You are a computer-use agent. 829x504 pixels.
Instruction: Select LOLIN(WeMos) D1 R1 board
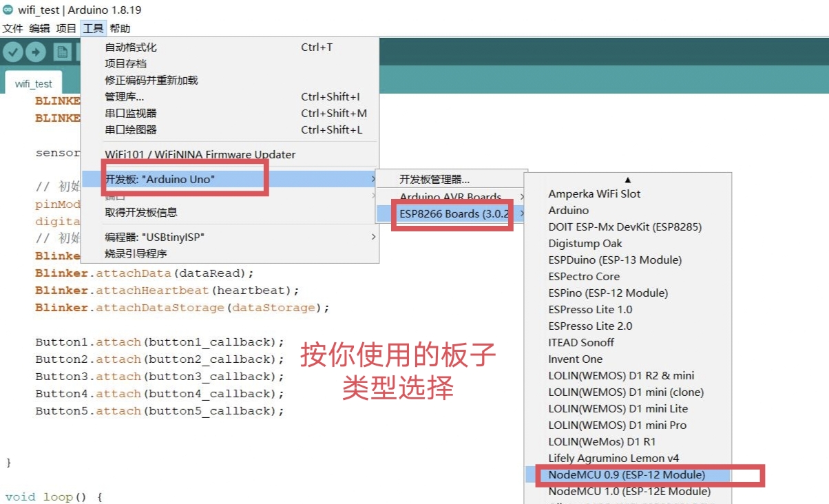pyautogui.click(x=627, y=441)
